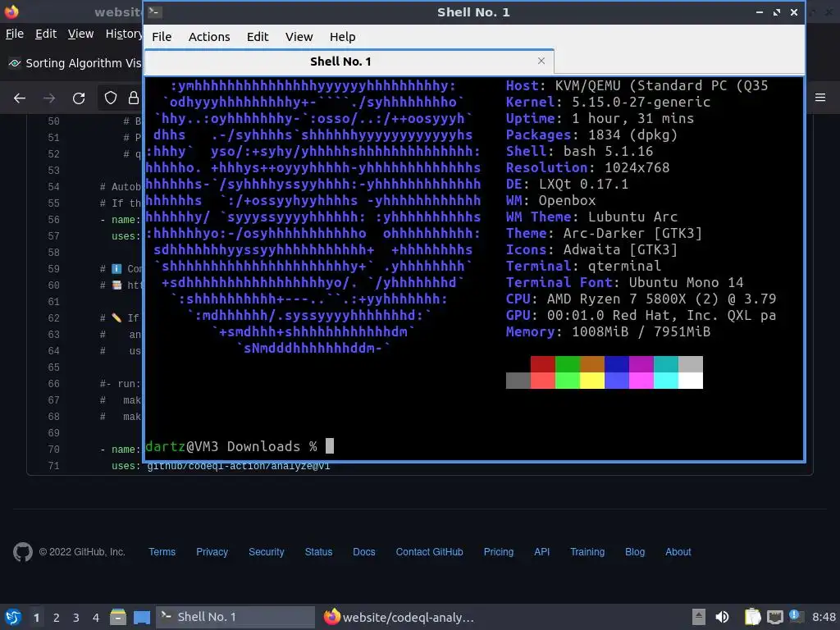This screenshot has width=840, height=630.
Task: Open the file manager taskbar icon
Action: pyautogui.click(x=118, y=617)
